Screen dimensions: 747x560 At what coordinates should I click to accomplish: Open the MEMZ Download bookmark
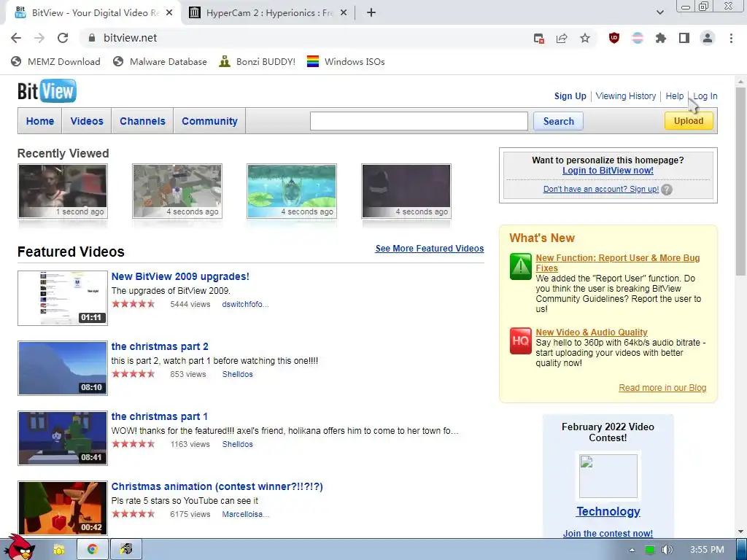coord(55,61)
